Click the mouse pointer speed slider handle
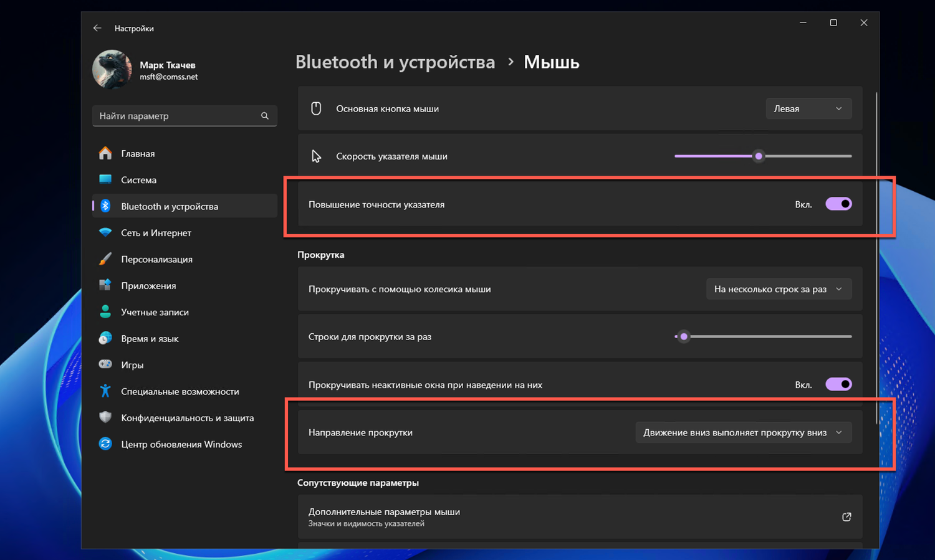The image size is (935, 560). tap(759, 156)
